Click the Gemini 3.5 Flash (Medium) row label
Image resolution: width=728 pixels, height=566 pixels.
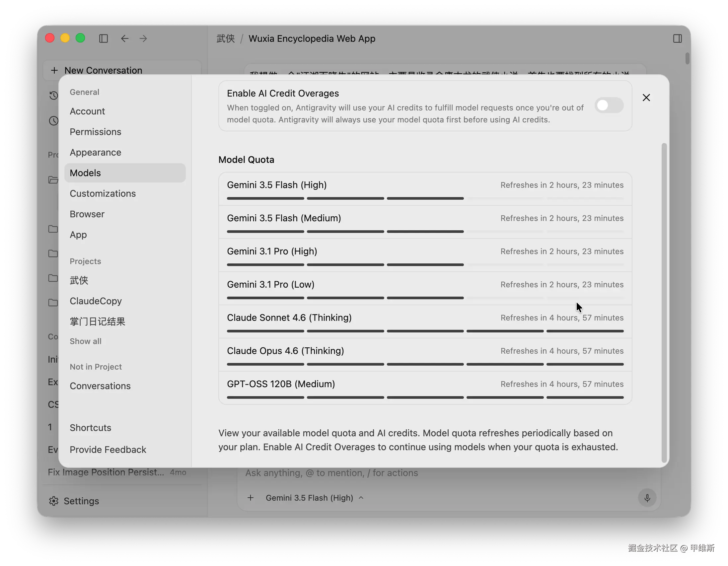coord(284,218)
